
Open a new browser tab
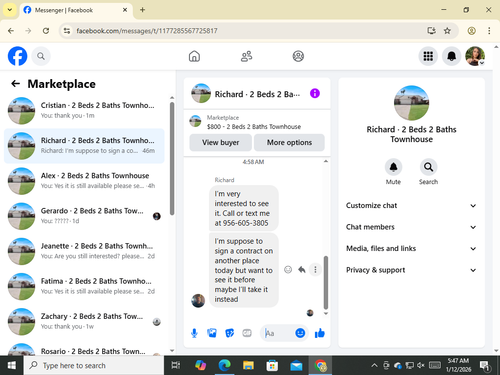[x=142, y=10]
